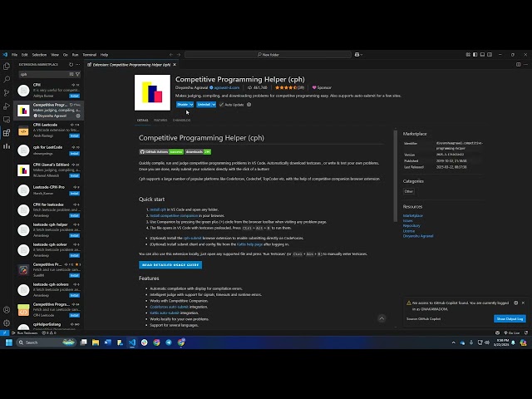Open Copilot chat icon in title bar
Image resolution: width=532 pixels, height=399 pixels.
click(358, 55)
